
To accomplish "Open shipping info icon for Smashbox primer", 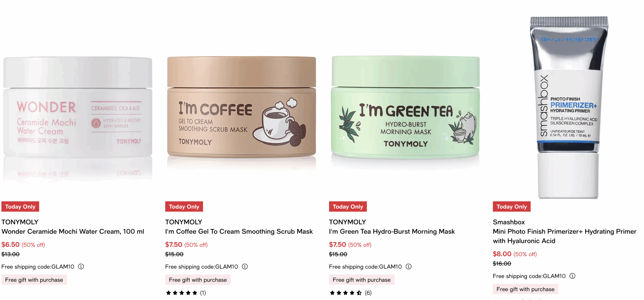I will pyautogui.click(x=572, y=276).
